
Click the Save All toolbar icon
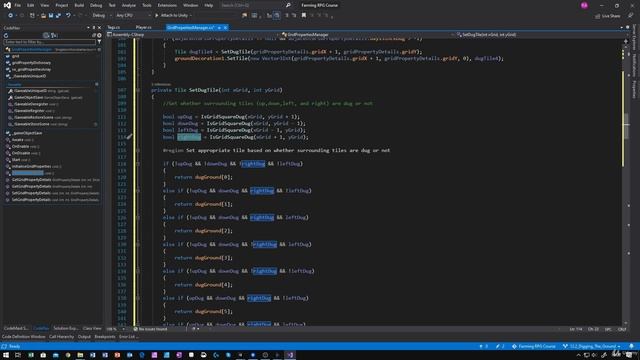tap(58, 16)
